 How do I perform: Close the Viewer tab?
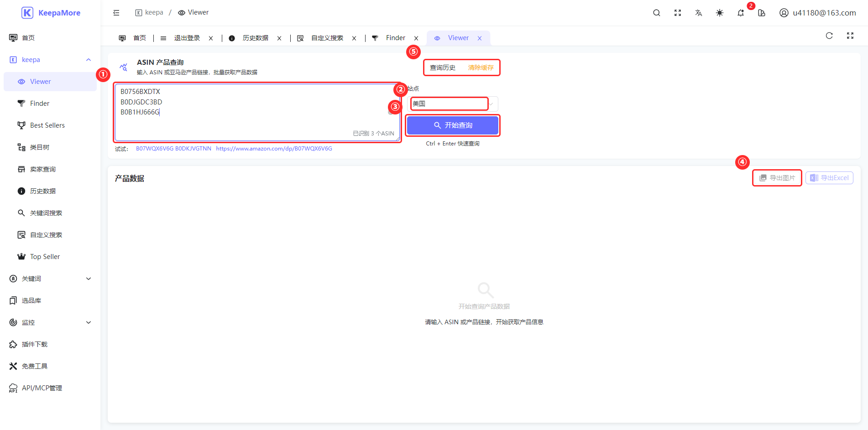pos(480,38)
